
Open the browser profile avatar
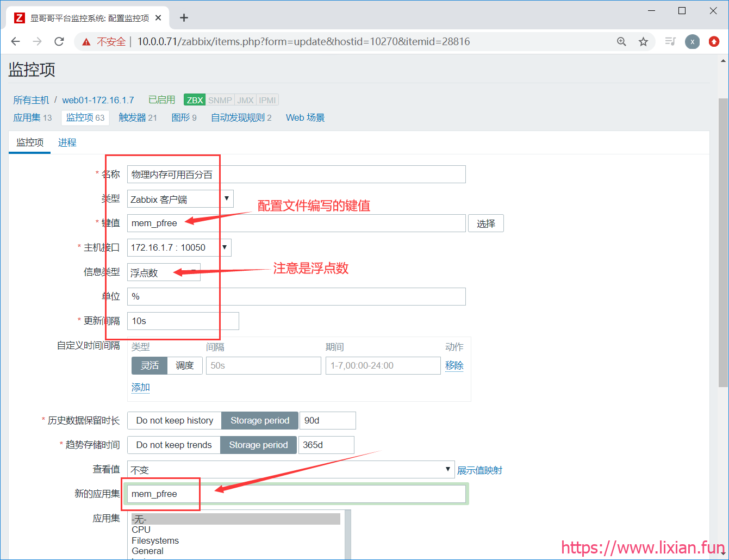pos(692,42)
